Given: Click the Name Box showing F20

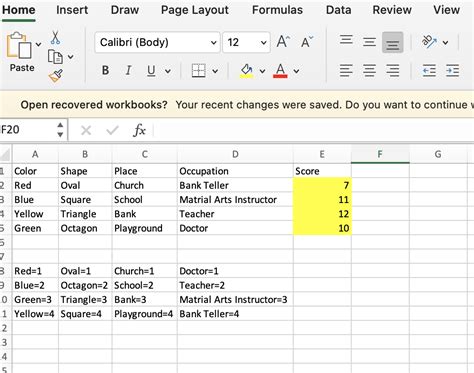Looking at the screenshot, I should tap(27, 130).
